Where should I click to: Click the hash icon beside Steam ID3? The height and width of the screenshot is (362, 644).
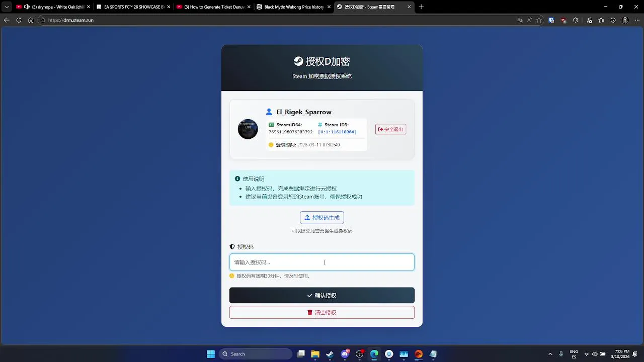(x=320, y=125)
